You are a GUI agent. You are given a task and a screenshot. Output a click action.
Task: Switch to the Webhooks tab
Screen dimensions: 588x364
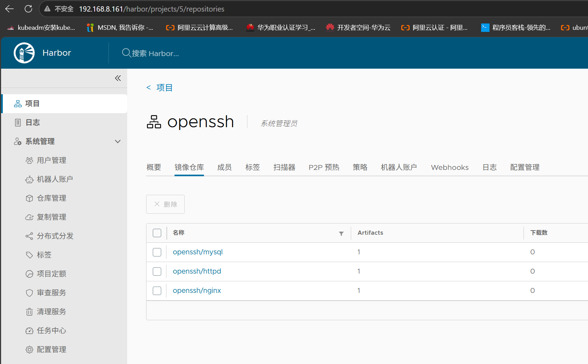coord(450,167)
